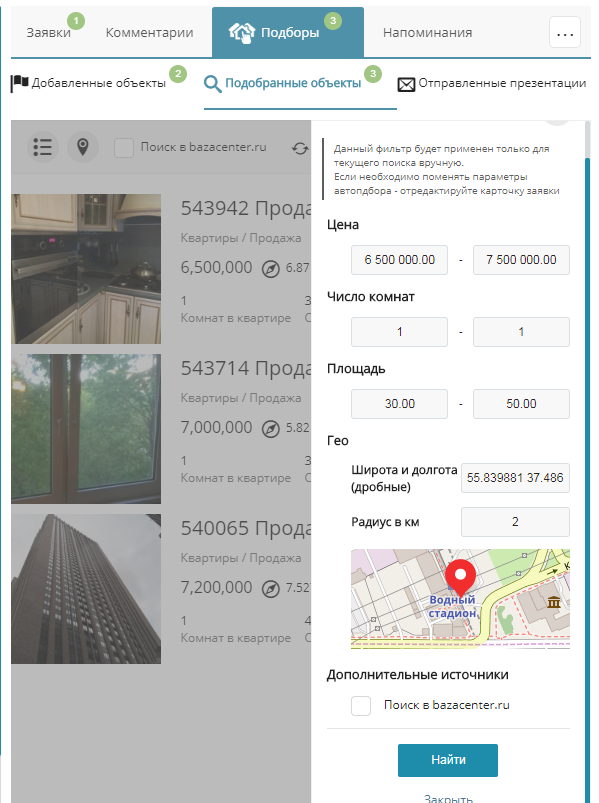The width and height of the screenshot is (599, 803).
Task: Open listing title 543714
Action: [246, 368]
